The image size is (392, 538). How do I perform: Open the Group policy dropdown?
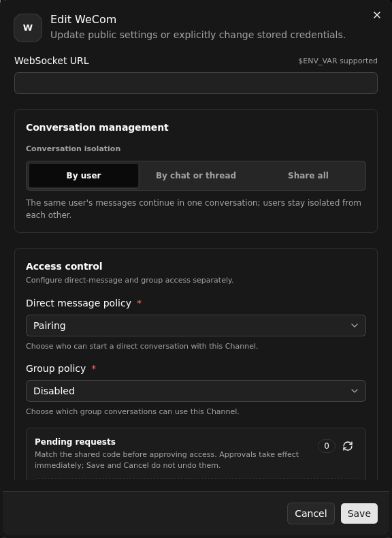coord(196,391)
